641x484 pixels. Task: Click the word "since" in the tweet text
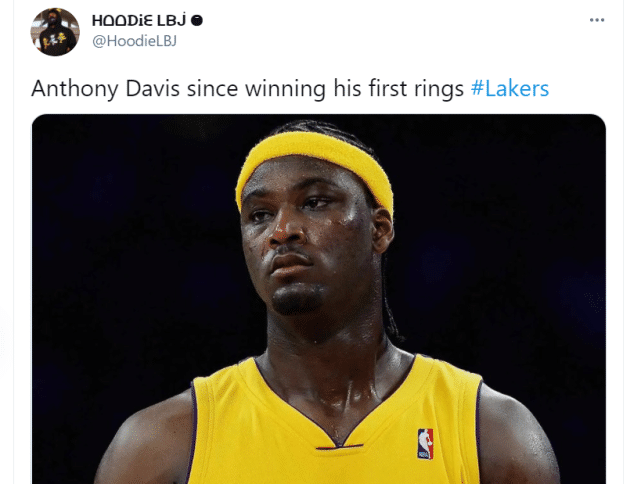click(x=212, y=88)
